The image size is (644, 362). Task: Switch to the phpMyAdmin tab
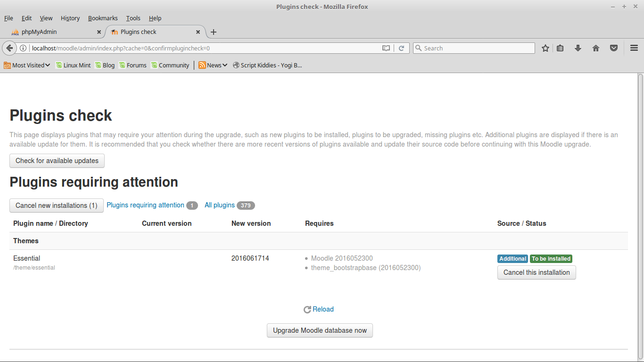coord(52,32)
